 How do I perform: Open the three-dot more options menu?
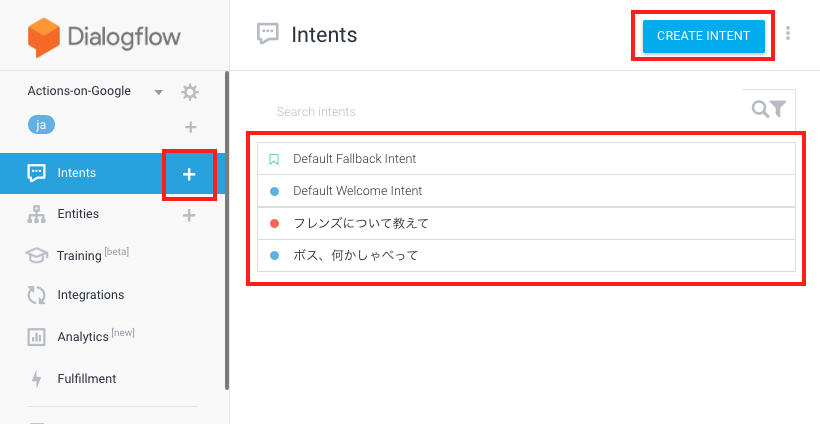pos(788,33)
